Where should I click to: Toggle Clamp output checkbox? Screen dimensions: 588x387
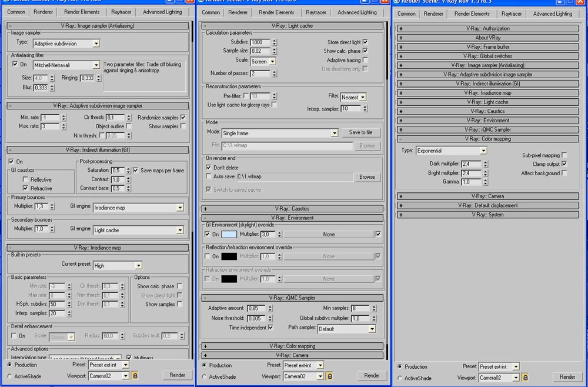(x=564, y=164)
